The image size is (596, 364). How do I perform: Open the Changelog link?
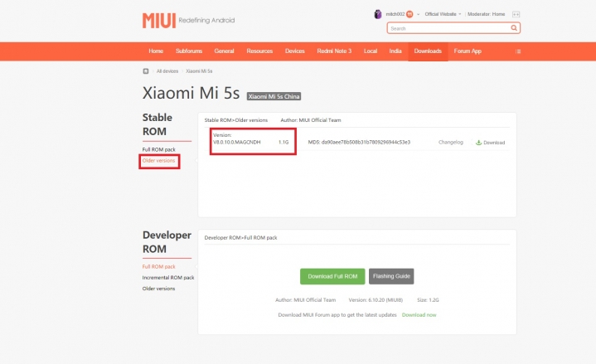[x=451, y=143]
